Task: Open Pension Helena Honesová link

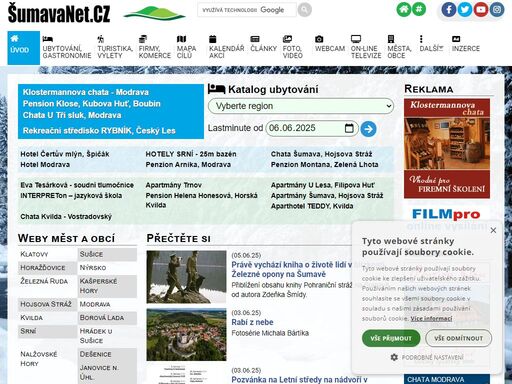Action: click(201, 200)
